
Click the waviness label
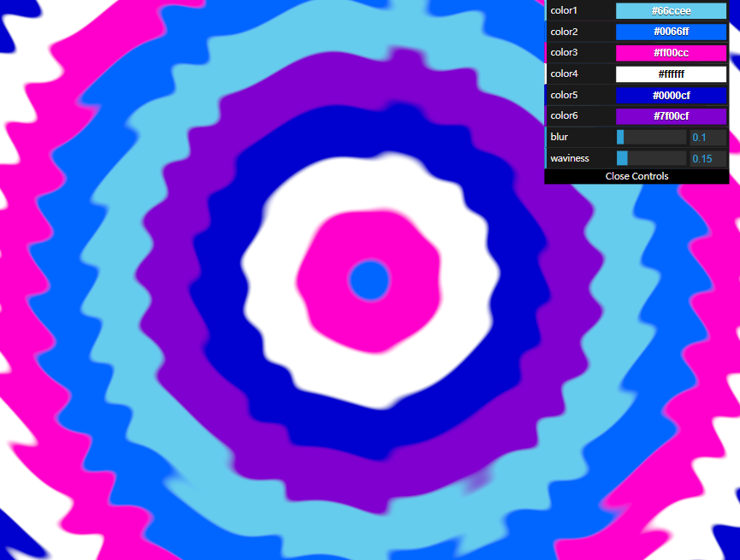click(570, 158)
